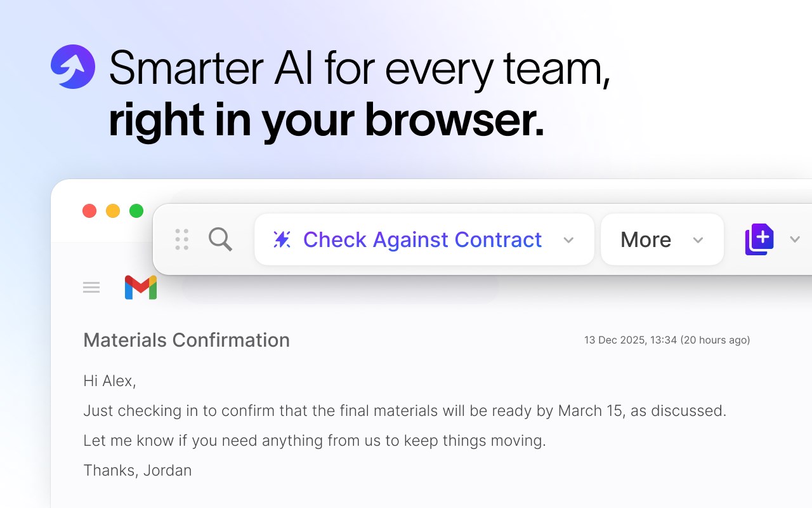
Task: Select the Materials Confirmation email subject
Action: point(187,340)
